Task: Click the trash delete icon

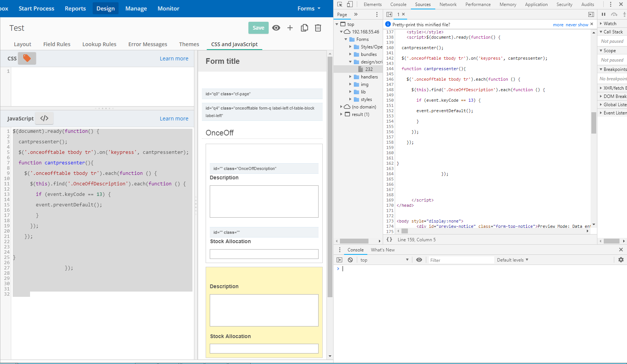Action: pyautogui.click(x=318, y=28)
